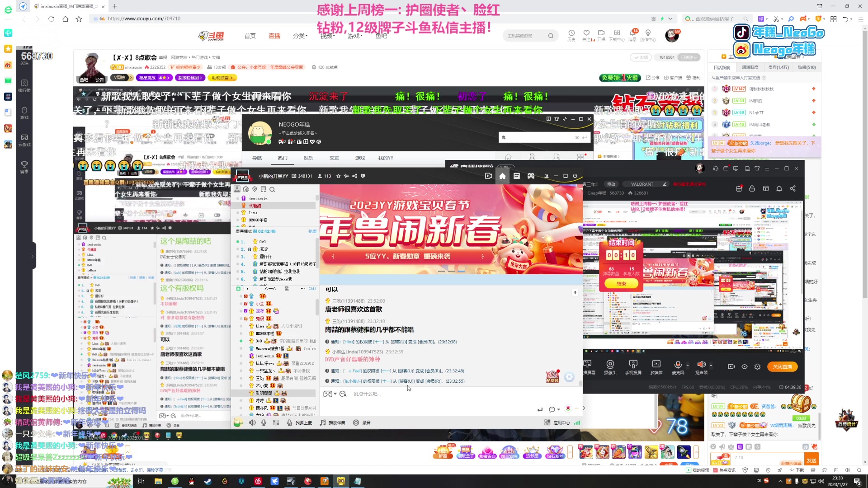The width and height of the screenshot is (868, 488).
Task: Click 我要上麦 in YY bottom toolbar
Action: [x=299, y=423]
